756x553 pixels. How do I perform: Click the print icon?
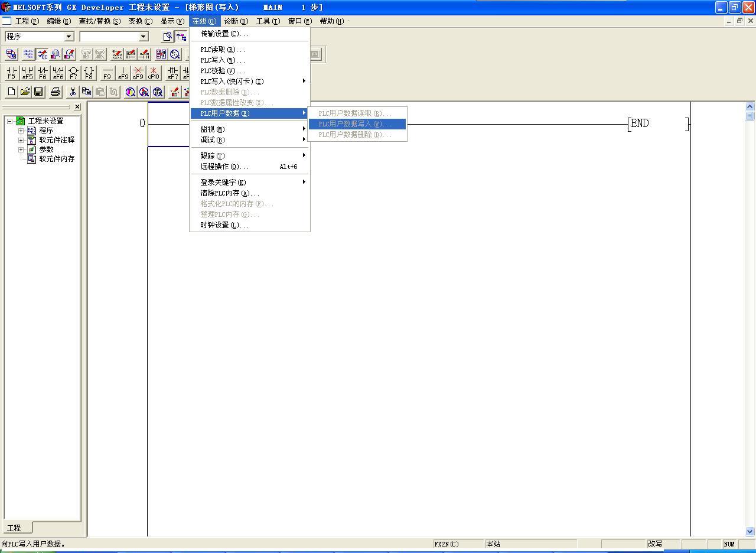56,92
